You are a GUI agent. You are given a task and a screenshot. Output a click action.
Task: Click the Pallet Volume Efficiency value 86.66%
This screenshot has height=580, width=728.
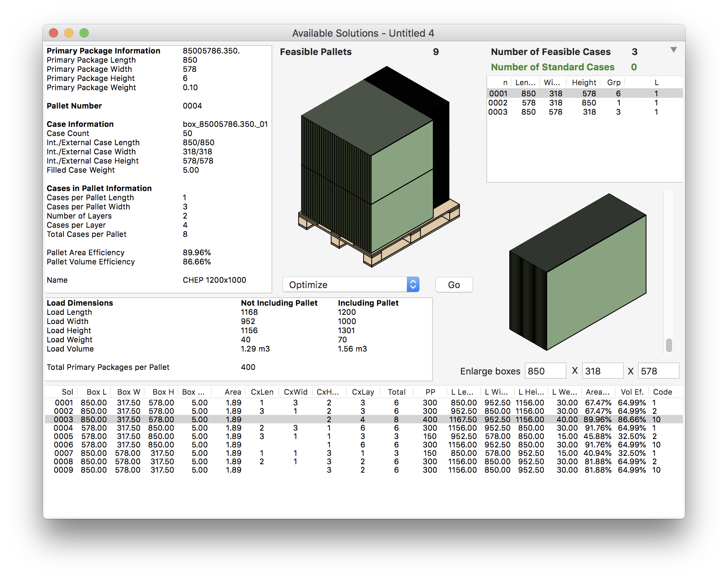tap(197, 262)
